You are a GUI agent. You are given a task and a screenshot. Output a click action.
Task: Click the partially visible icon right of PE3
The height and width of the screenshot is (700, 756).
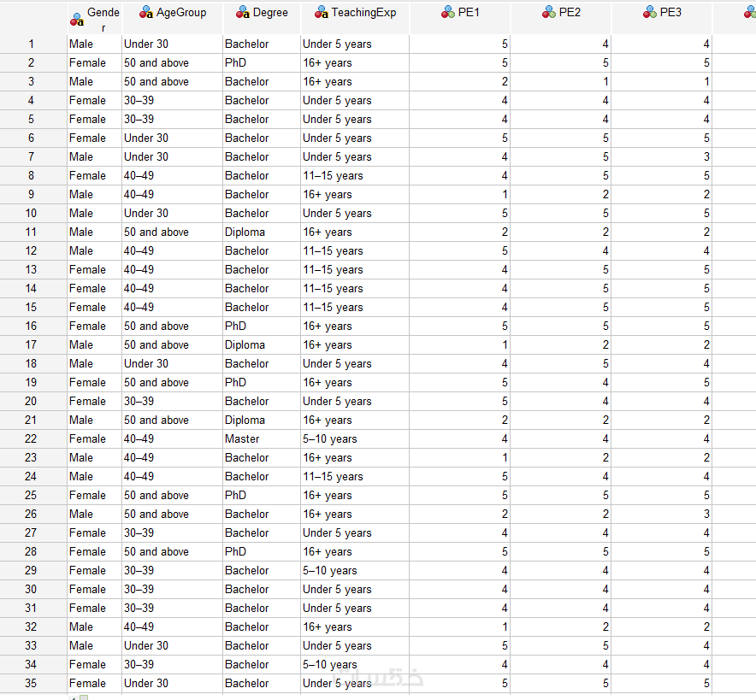click(x=750, y=13)
